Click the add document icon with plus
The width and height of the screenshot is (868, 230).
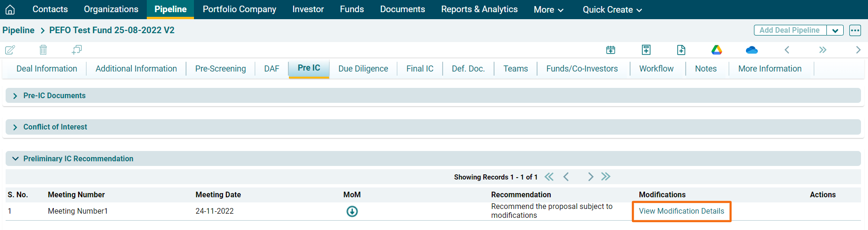click(681, 50)
